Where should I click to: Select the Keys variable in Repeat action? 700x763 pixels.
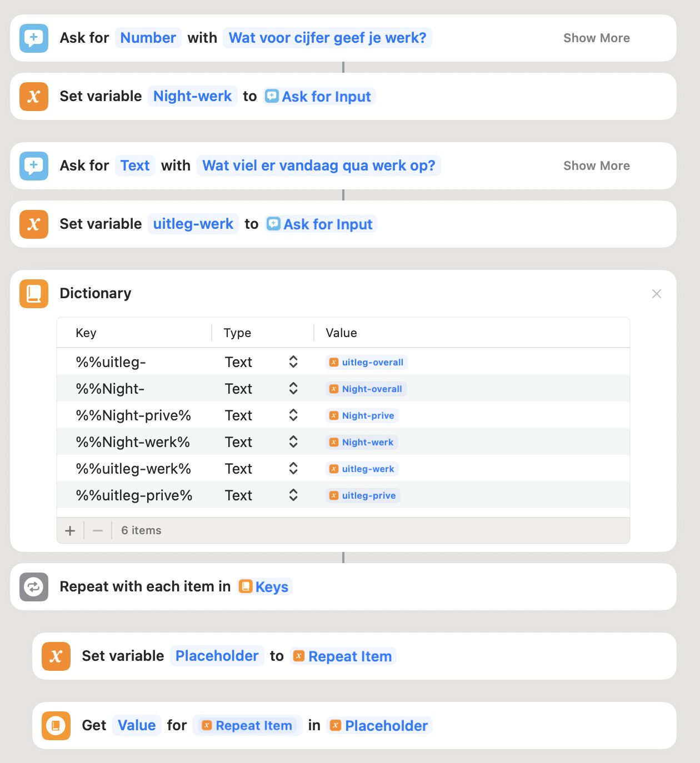tap(265, 587)
